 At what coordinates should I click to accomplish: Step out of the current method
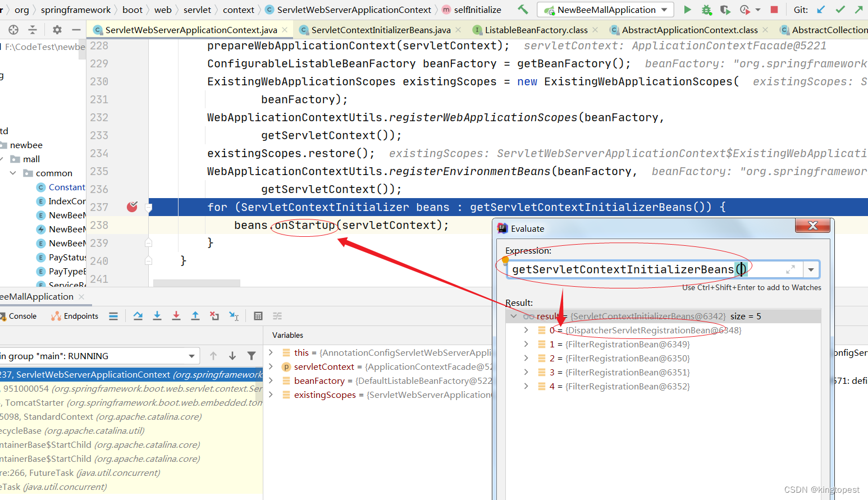click(195, 316)
